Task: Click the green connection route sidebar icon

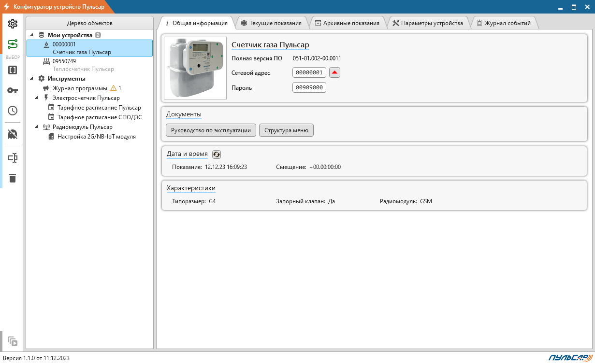Action: (x=13, y=44)
